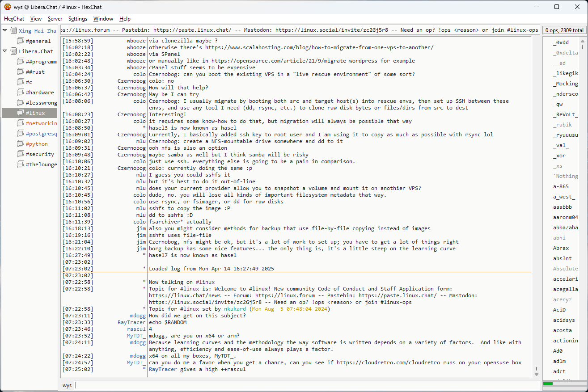Click the #python channel icon
Screen dimensions: 588x392
click(21, 144)
